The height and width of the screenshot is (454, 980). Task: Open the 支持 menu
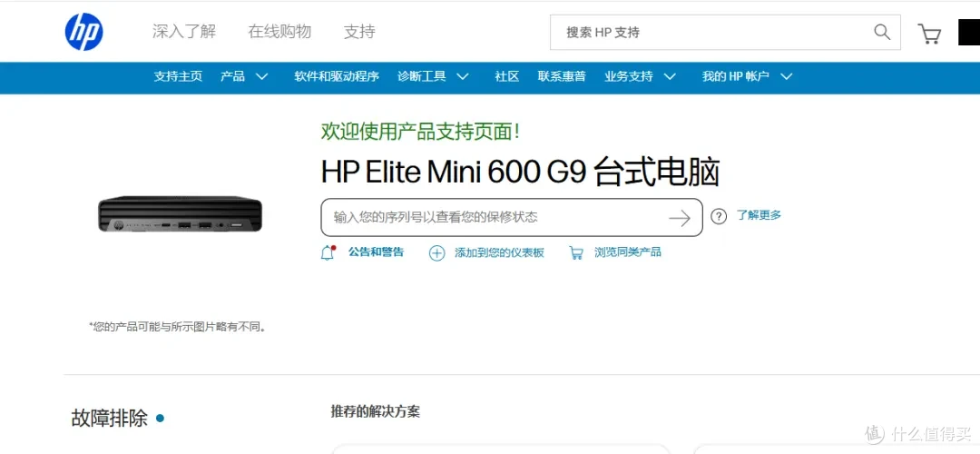[359, 32]
